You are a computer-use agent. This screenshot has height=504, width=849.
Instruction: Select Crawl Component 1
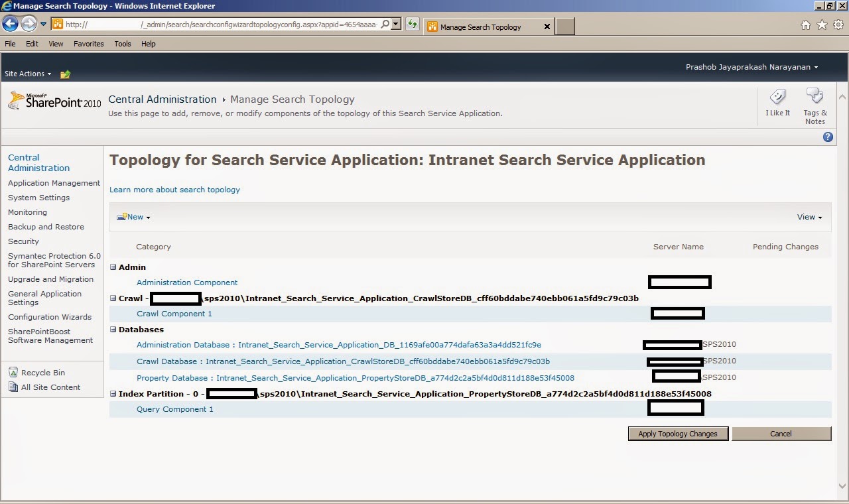click(x=174, y=314)
